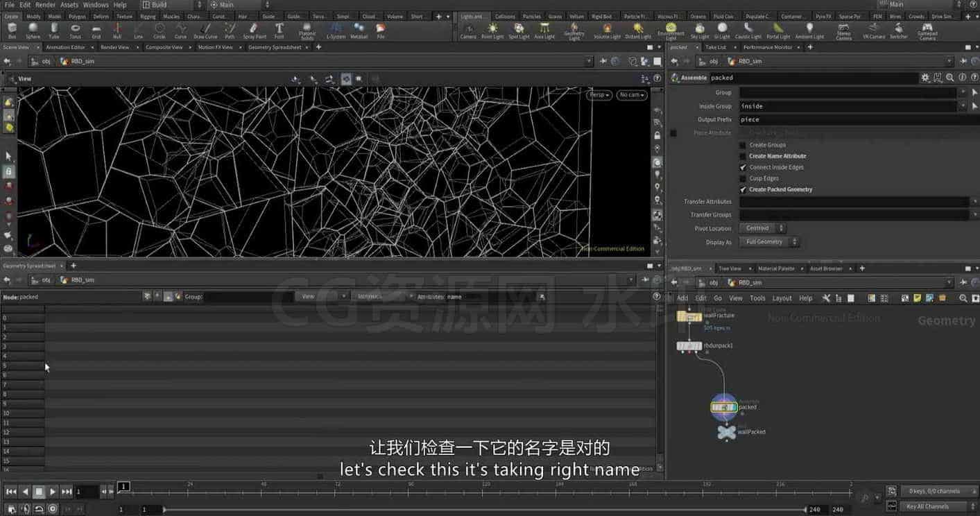The width and height of the screenshot is (980, 516).
Task: Open the Persp viewport menu
Action: (599, 95)
